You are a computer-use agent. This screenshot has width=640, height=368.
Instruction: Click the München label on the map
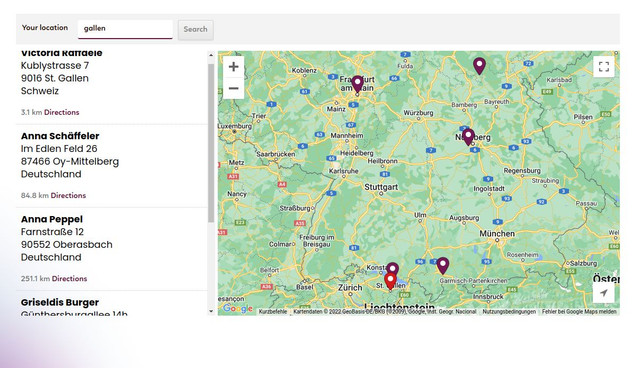[x=497, y=234]
